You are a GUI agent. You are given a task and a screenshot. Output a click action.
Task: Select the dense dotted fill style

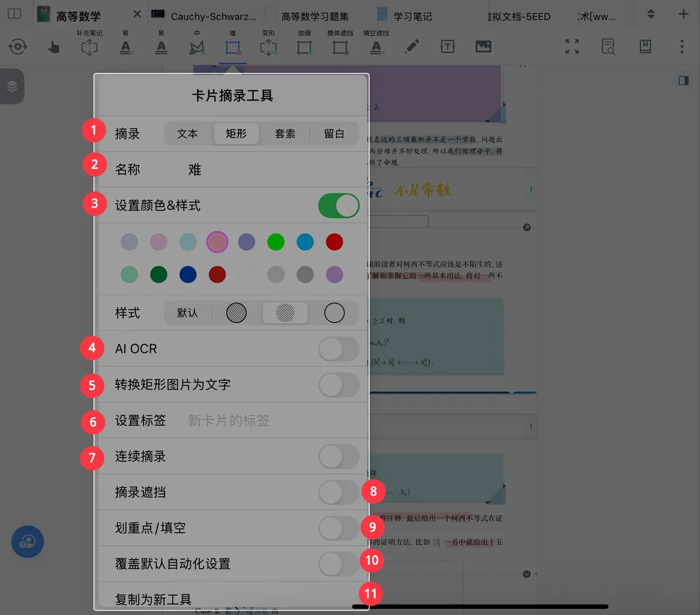click(x=236, y=313)
